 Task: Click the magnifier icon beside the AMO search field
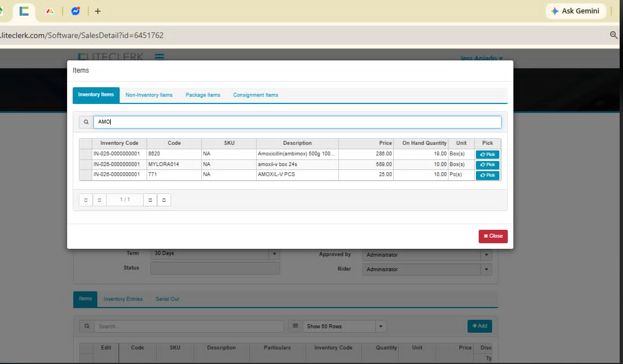[86, 122]
